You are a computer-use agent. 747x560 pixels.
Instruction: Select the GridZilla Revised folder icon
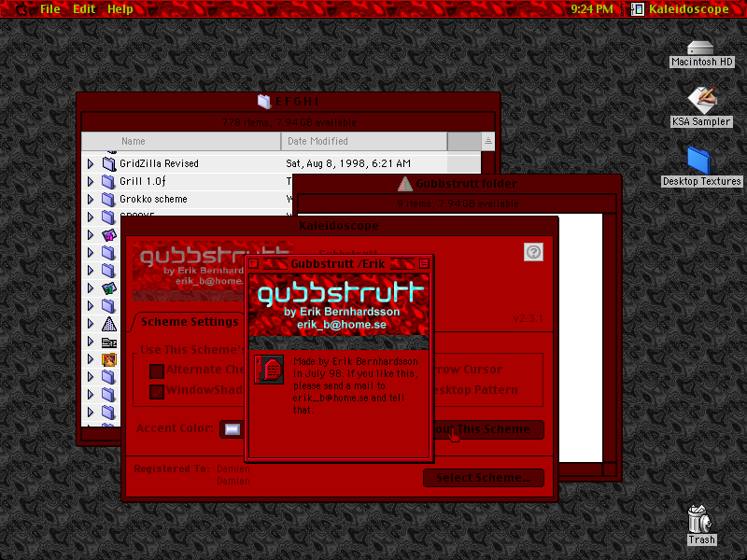coord(109,164)
